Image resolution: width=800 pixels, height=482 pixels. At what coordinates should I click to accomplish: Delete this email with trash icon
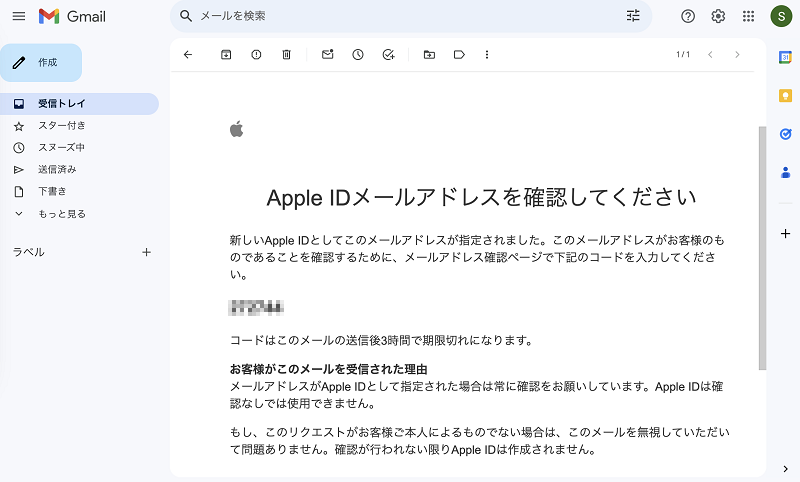point(286,55)
